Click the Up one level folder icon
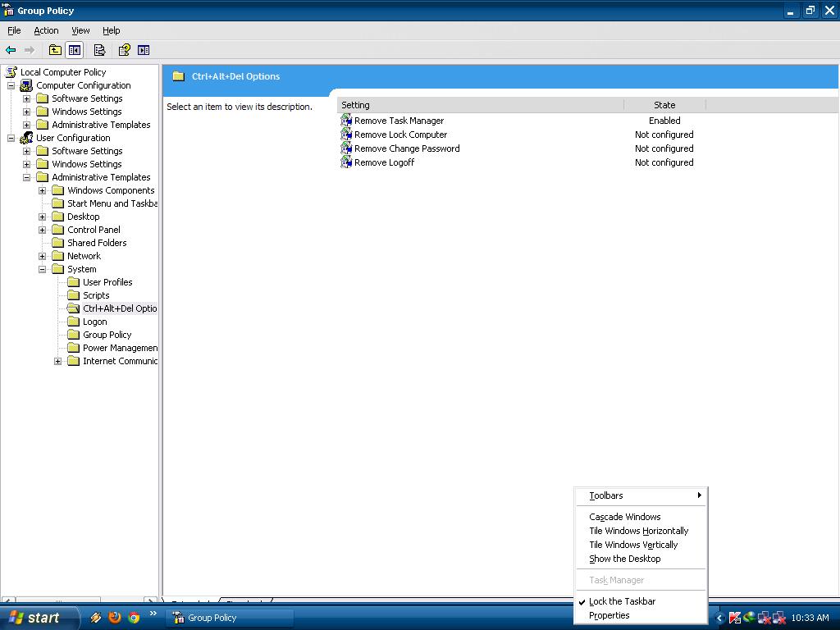 pos(55,50)
